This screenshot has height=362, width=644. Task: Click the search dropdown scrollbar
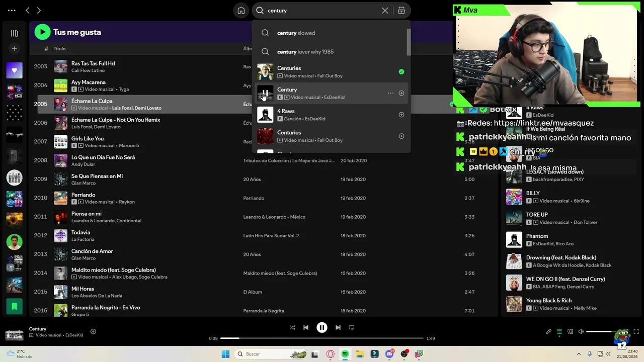tap(409, 42)
